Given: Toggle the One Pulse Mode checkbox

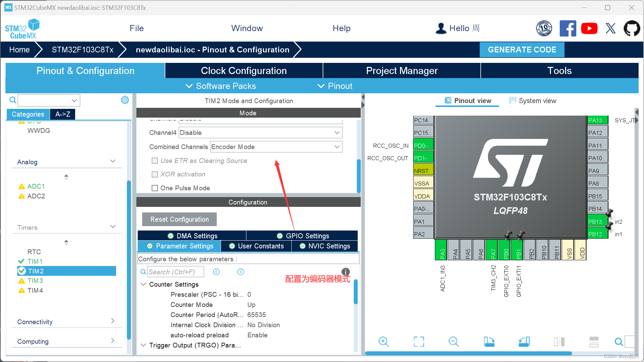Looking at the screenshot, I should pyautogui.click(x=155, y=188).
